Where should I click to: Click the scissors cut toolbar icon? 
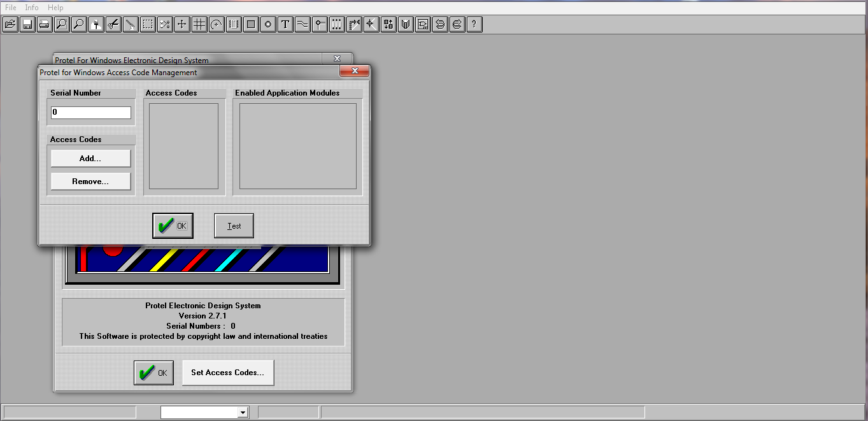pyautogui.click(x=113, y=24)
